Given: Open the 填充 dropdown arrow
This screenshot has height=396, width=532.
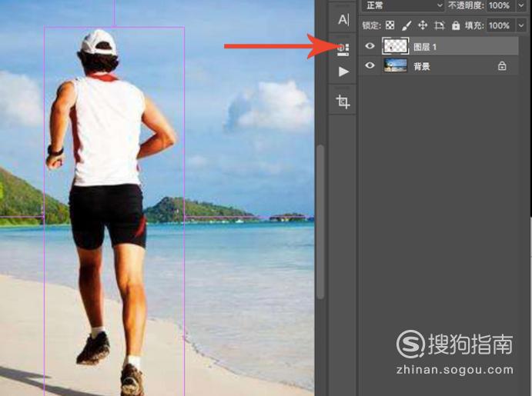Looking at the screenshot, I should (521, 25).
